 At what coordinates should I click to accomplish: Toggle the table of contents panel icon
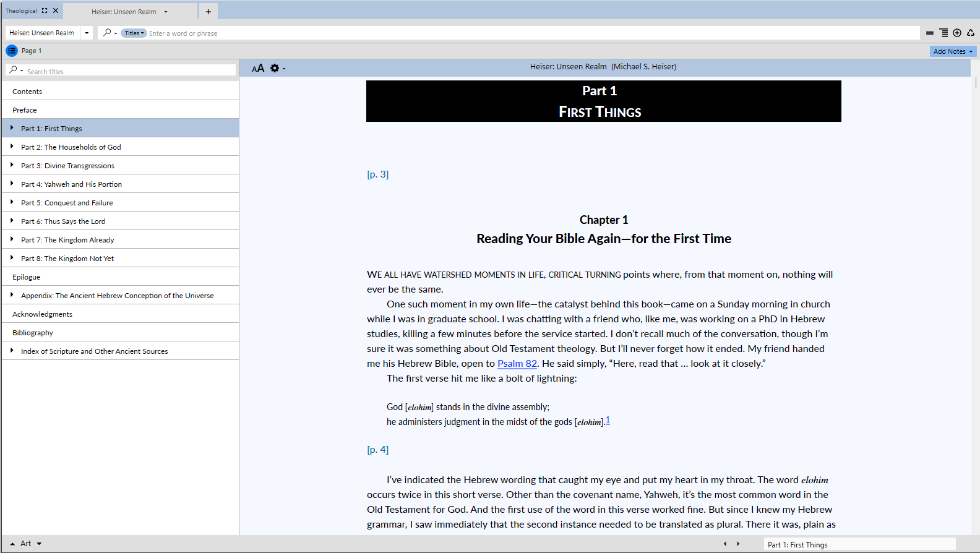pos(12,51)
